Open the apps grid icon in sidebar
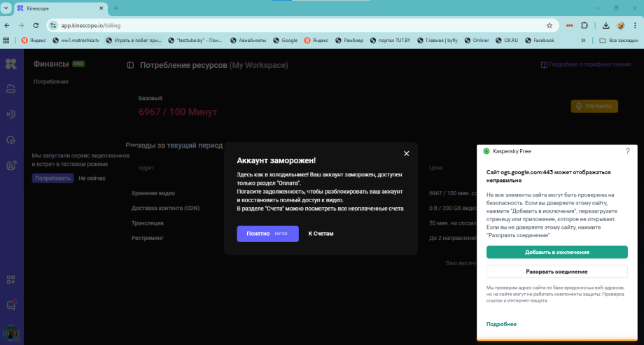 pyautogui.click(x=11, y=279)
